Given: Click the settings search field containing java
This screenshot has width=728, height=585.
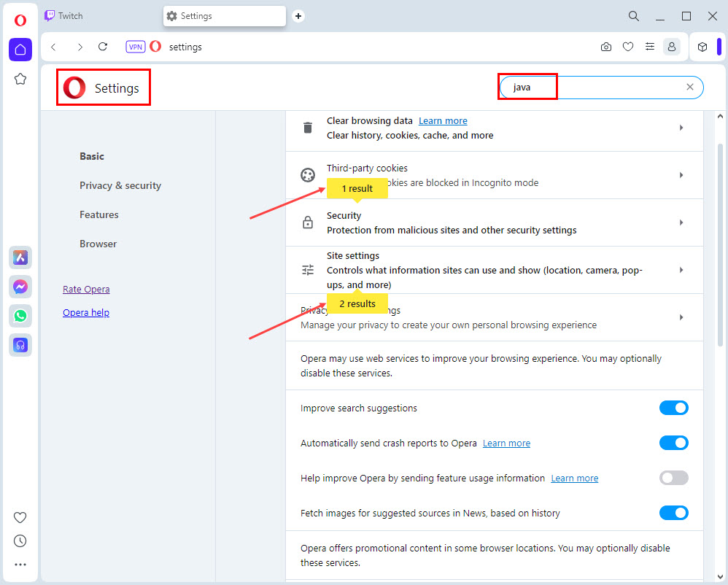Looking at the screenshot, I should point(601,88).
